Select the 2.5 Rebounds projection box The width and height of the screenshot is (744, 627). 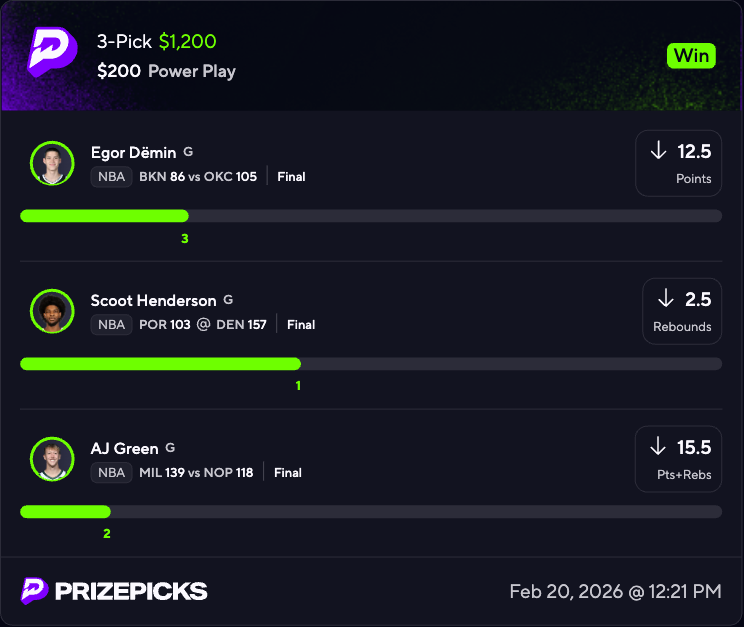click(682, 311)
